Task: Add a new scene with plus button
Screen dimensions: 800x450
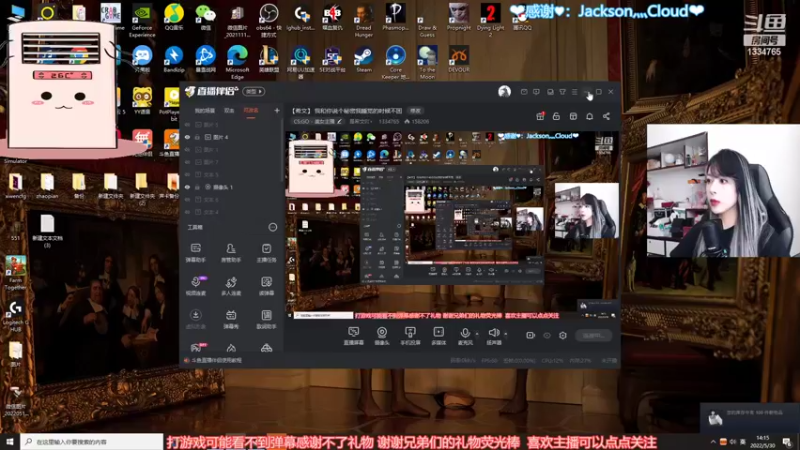Action: coord(277,110)
